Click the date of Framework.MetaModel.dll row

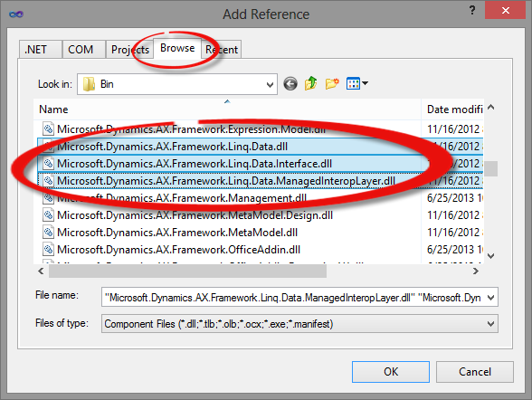[454, 233]
